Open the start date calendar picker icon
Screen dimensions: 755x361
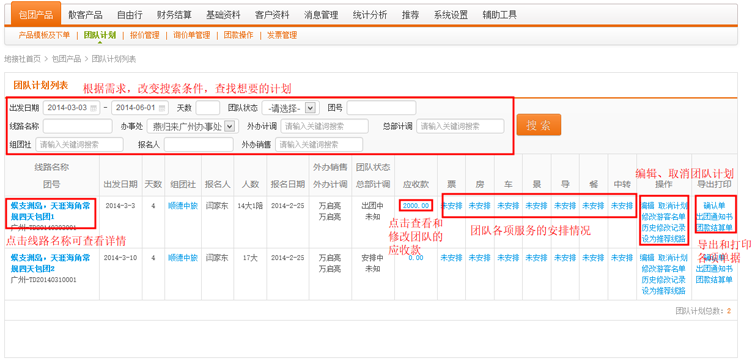point(93,108)
